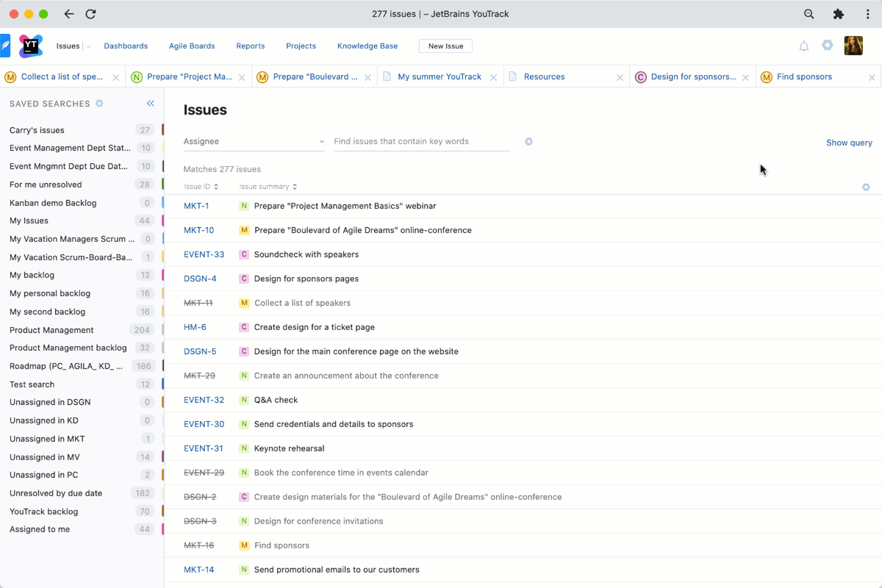This screenshot has width=882, height=588.
Task: Switch to the Agile Boards tab
Action: pos(191,46)
